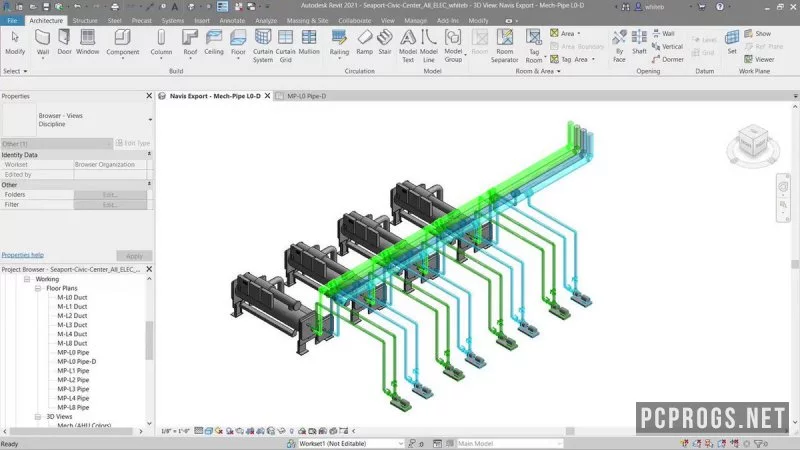The height and width of the screenshot is (450, 800).
Task: Activate the Floor tool
Action: (x=238, y=43)
